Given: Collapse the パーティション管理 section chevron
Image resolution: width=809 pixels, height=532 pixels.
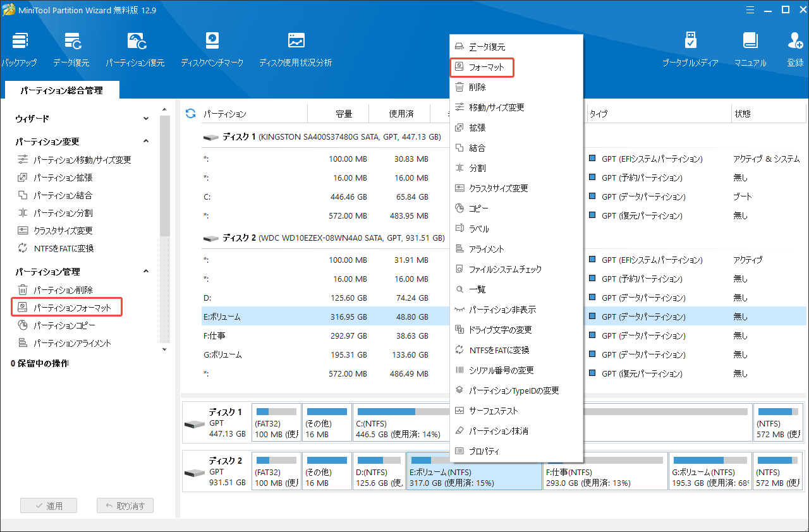Looking at the screenshot, I should 146,272.
